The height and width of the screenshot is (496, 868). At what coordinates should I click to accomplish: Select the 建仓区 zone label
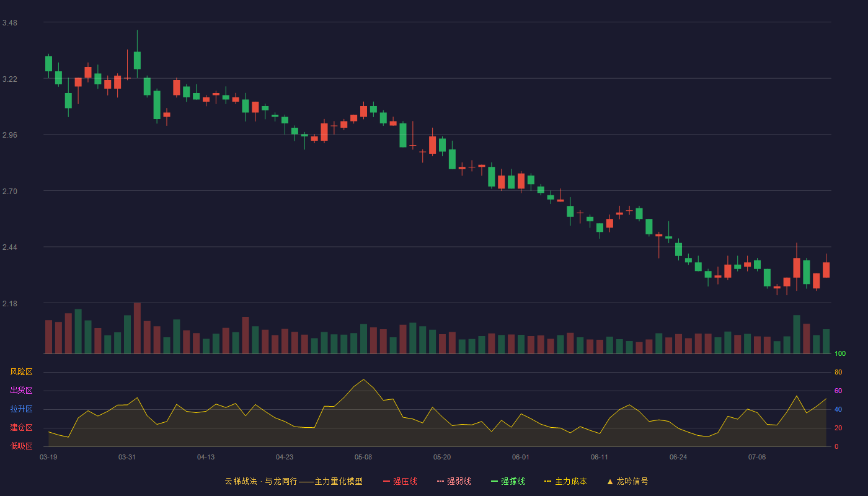tap(22, 428)
